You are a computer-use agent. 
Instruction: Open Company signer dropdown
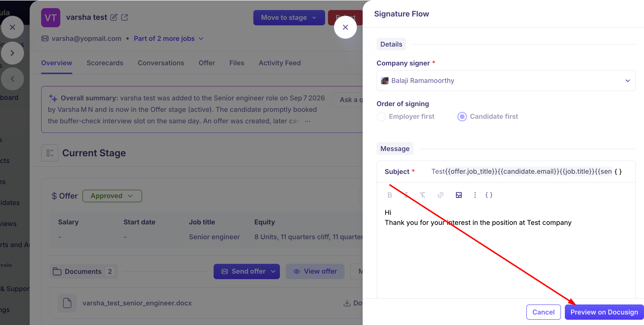pos(506,81)
